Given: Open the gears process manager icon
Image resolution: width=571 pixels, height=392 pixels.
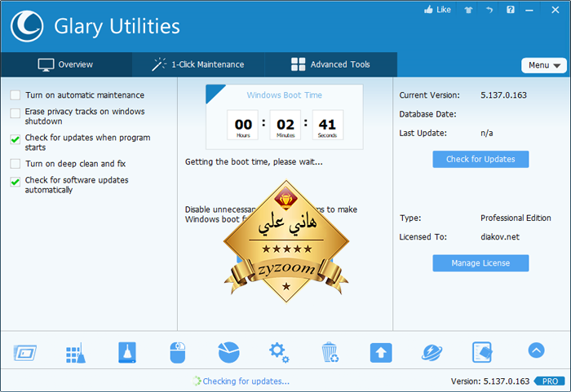Looking at the screenshot, I should 279,352.
